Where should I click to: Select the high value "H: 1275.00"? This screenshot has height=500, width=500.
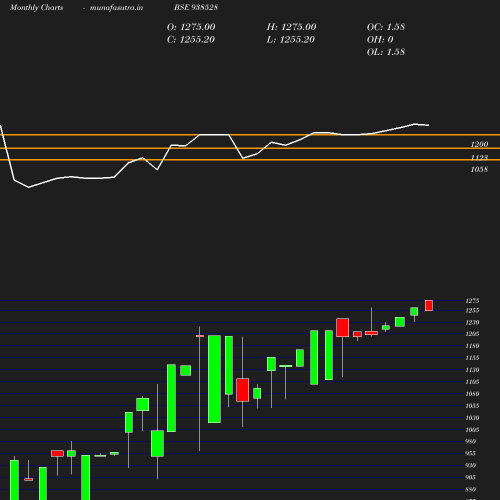tap(291, 27)
